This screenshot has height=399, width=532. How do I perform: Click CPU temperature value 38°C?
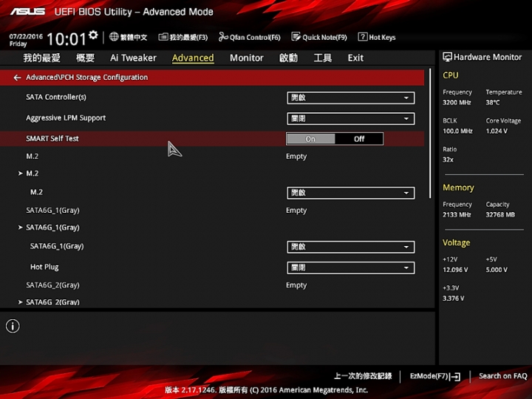(493, 103)
